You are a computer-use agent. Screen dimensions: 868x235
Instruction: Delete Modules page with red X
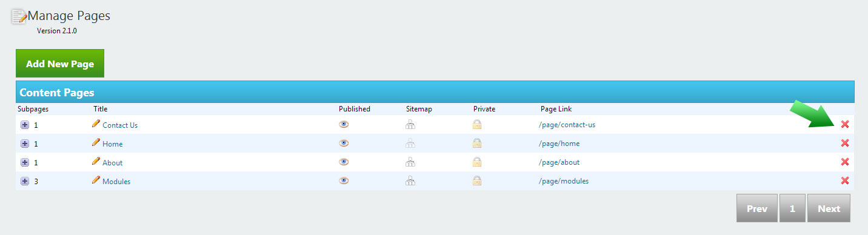tap(845, 180)
